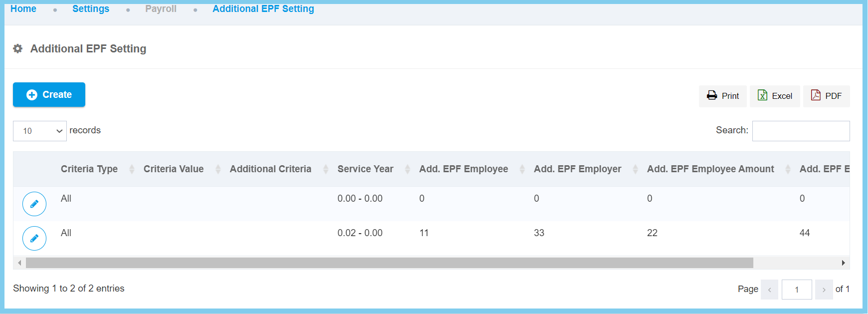This screenshot has height=314, width=868.
Task: Focus the Search input field
Action: (x=801, y=131)
